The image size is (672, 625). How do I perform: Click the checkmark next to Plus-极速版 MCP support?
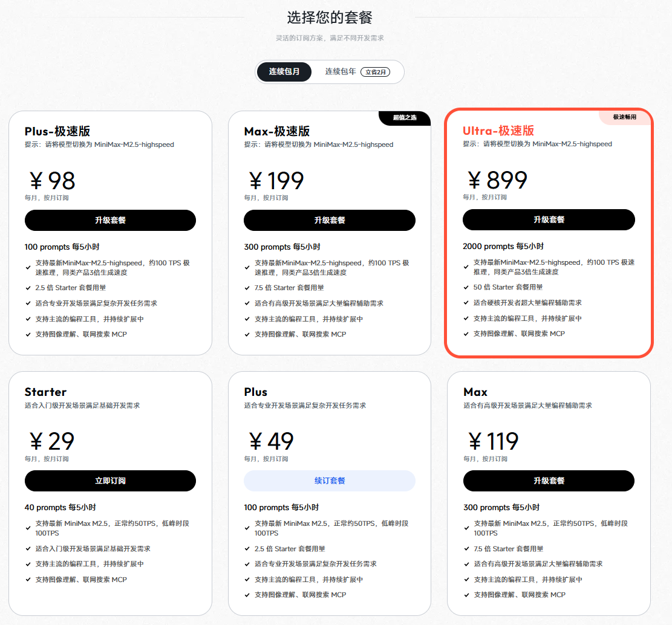coord(29,334)
